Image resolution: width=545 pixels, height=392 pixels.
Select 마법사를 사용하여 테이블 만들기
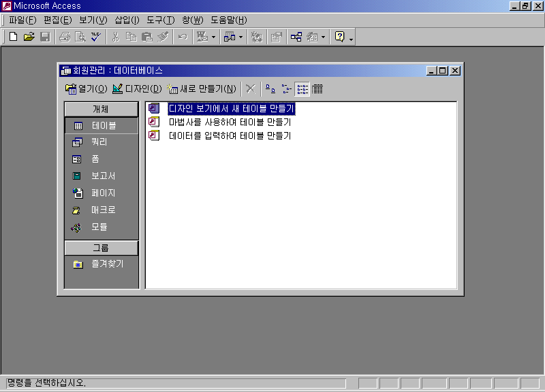click(230, 122)
